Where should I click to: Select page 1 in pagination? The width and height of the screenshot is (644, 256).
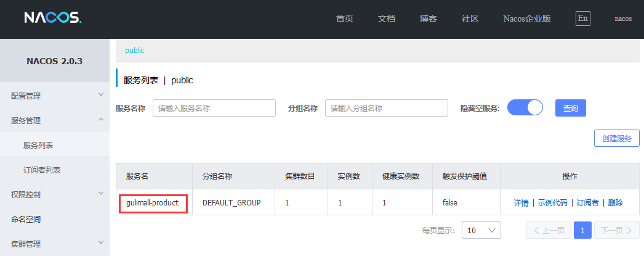pyautogui.click(x=582, y=230)
